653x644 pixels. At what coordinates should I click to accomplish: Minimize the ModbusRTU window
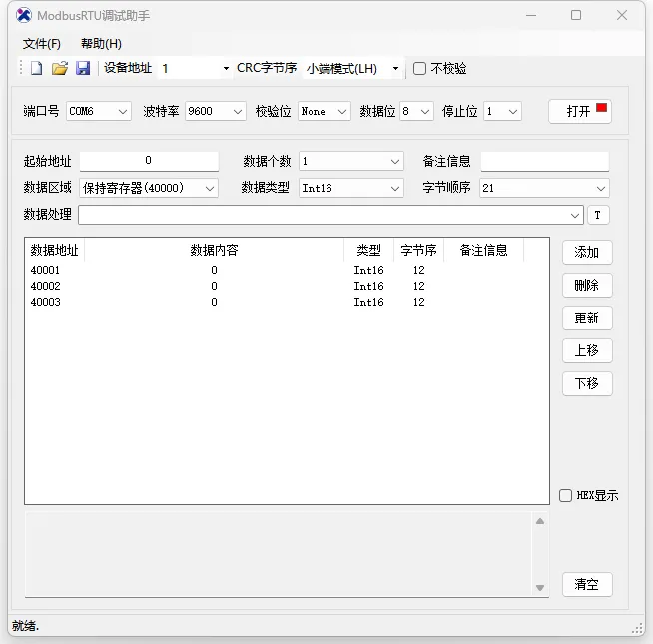click(x=531, y=15)
